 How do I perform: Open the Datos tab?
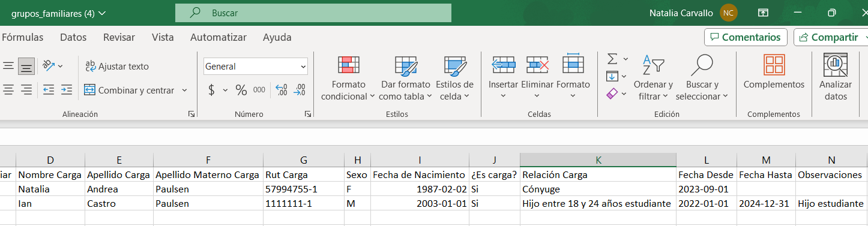click(73, 37)
